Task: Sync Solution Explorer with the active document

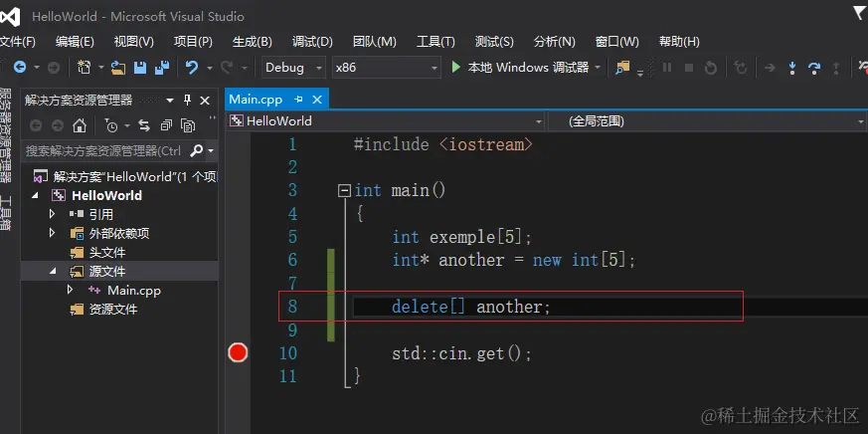Action: tap(144, 125)
